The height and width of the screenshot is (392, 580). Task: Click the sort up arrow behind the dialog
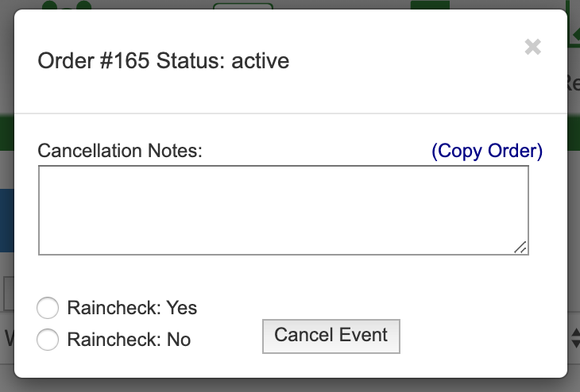575,333
